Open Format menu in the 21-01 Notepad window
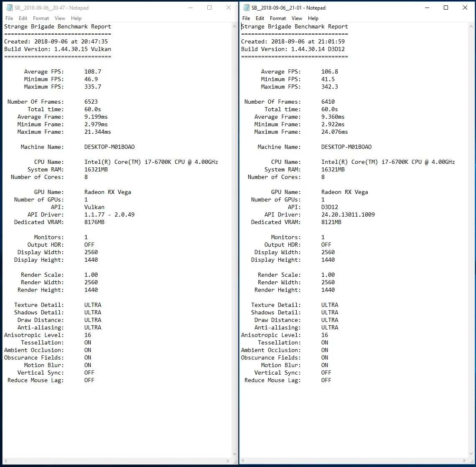Screen dimensions: 476x467 coord(278,18)
